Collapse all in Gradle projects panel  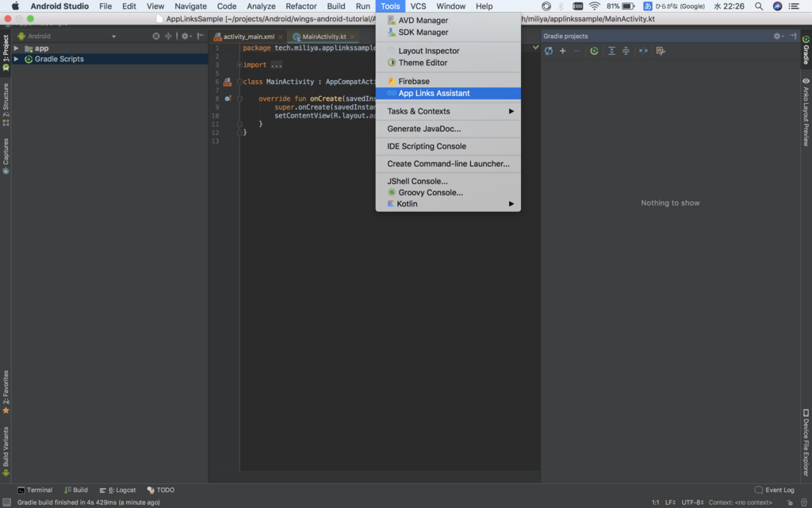626,51
